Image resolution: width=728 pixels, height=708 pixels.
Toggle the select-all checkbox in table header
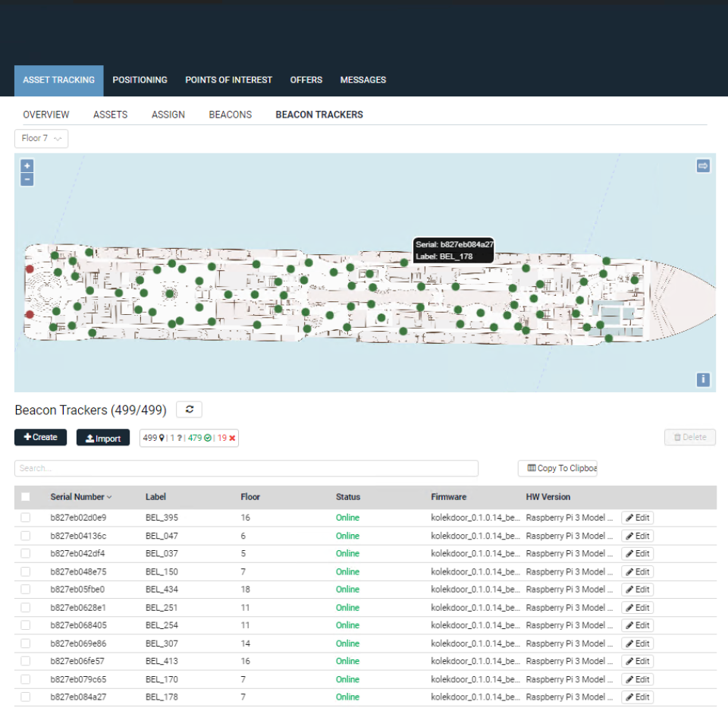[25, 496]
